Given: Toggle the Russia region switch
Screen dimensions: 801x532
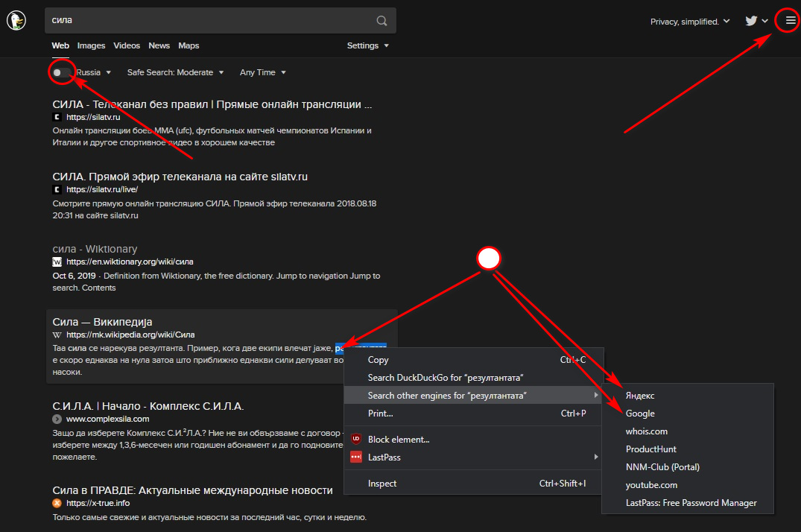Looking at the screenshot, I should (62, 72).
